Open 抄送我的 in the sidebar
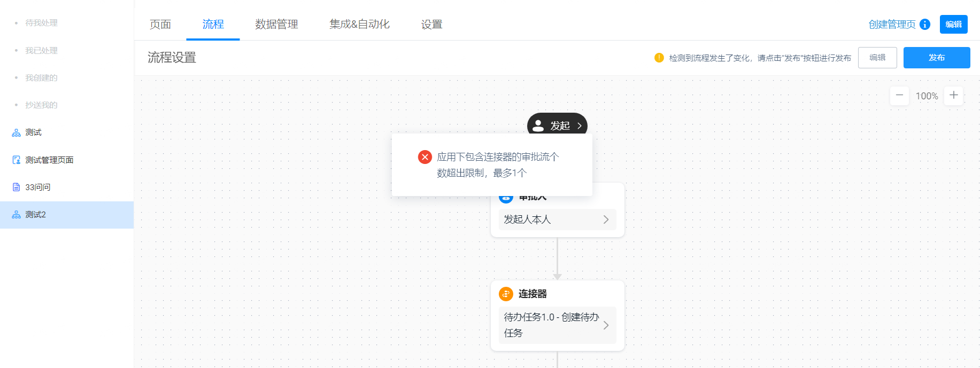The image size is (980, 368). (42, 105)
